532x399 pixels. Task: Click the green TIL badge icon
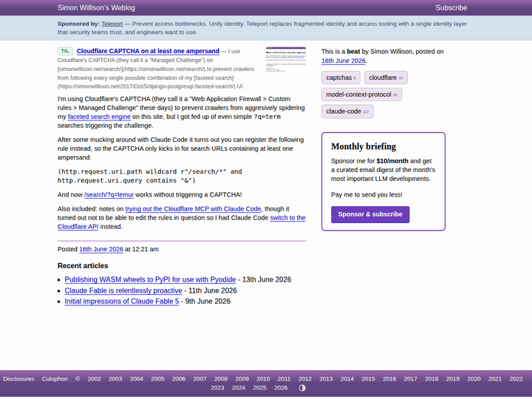point(65,51)
